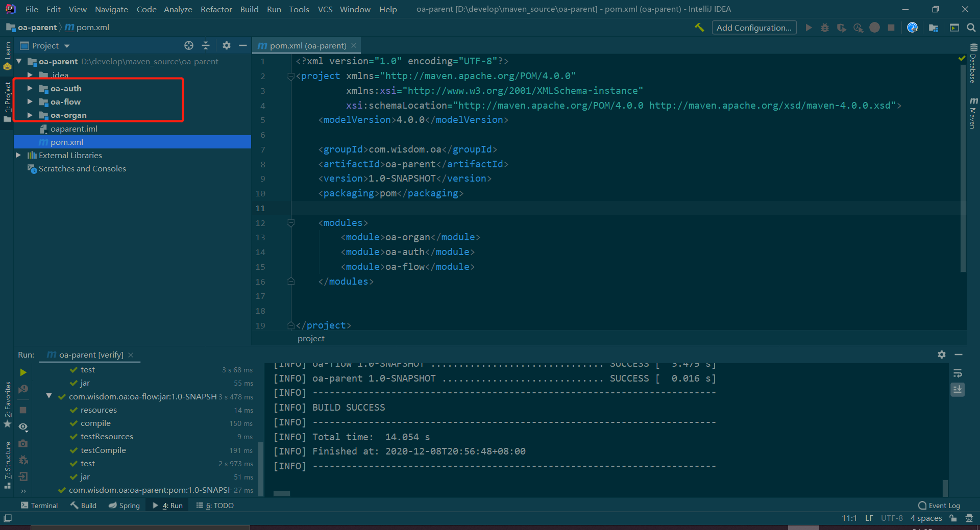The width and height of the screenshot is (980, 530).
Task: Close the pom.xml (oa-parent) editor tab
Action: pyautogui.click(x=353, y=45)
